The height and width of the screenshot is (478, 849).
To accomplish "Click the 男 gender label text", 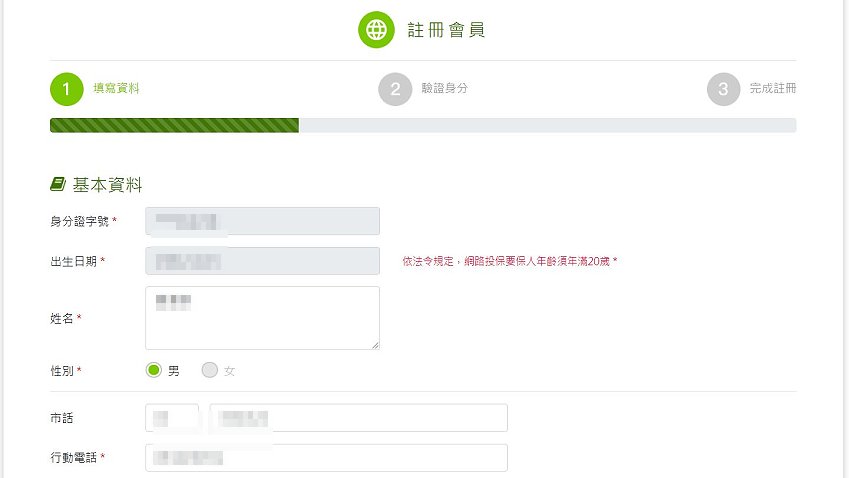I will pyautogui.click(x=173, y=371).
